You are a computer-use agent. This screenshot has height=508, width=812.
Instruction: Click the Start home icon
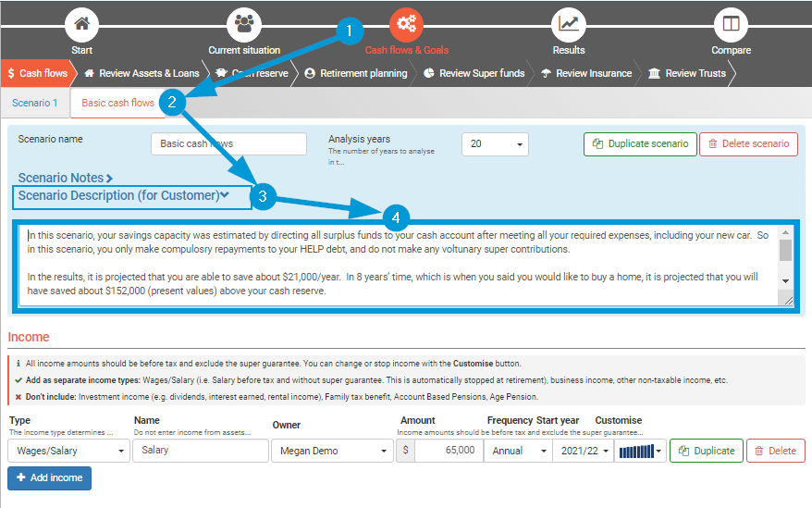(x=82, y=23)
